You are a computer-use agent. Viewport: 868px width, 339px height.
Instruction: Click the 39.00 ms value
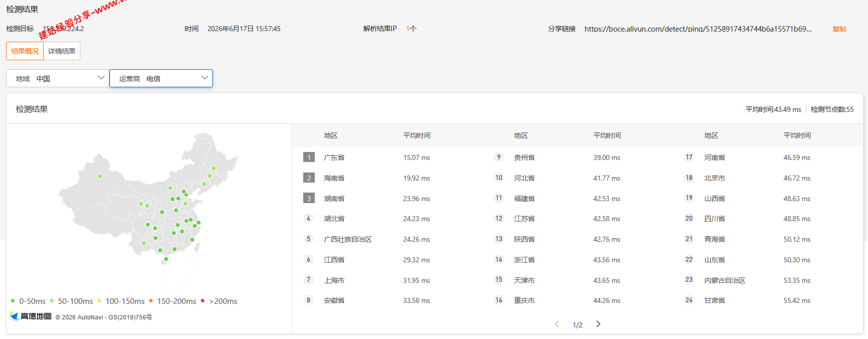(x=606, y=157)
